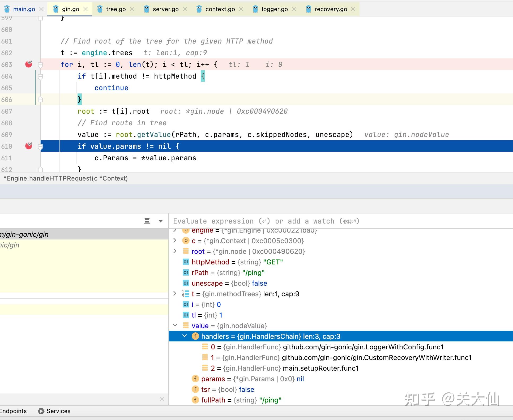Collapse the handlers HandlersChain node
513x420 pixels.
pyautogui.click(x=185, y=336)
